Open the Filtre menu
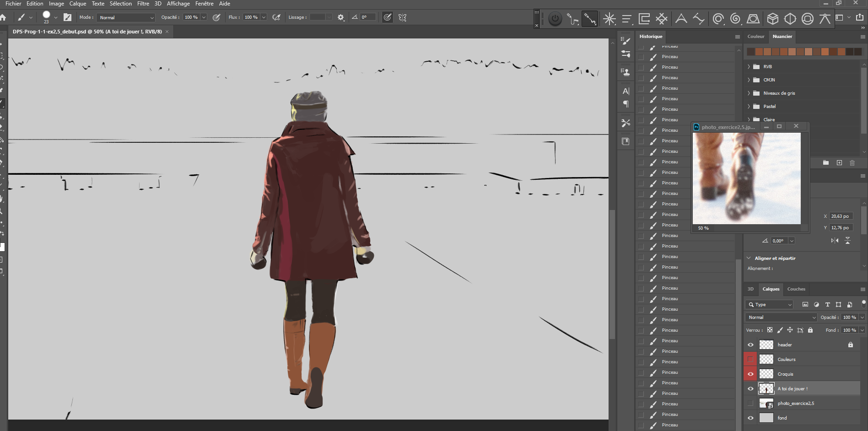The image size is (868, 431). pos(143,4)
